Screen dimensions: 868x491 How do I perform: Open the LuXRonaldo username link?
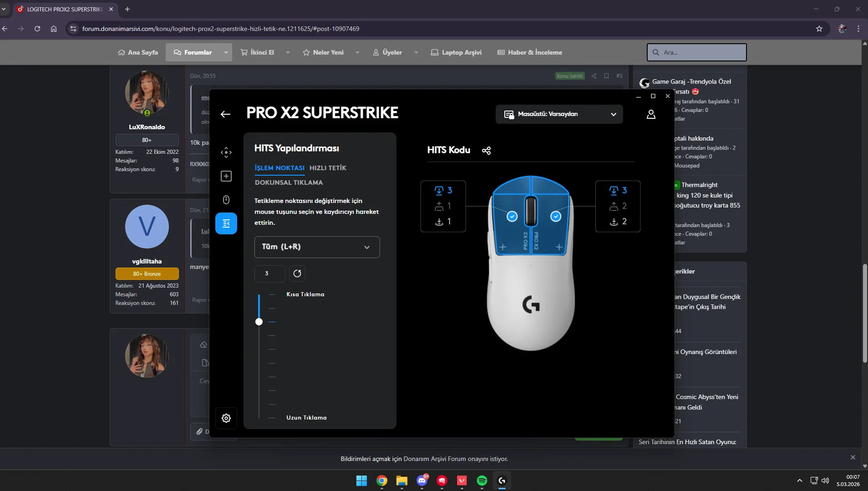pyautogui.click(x=147, y=127)
